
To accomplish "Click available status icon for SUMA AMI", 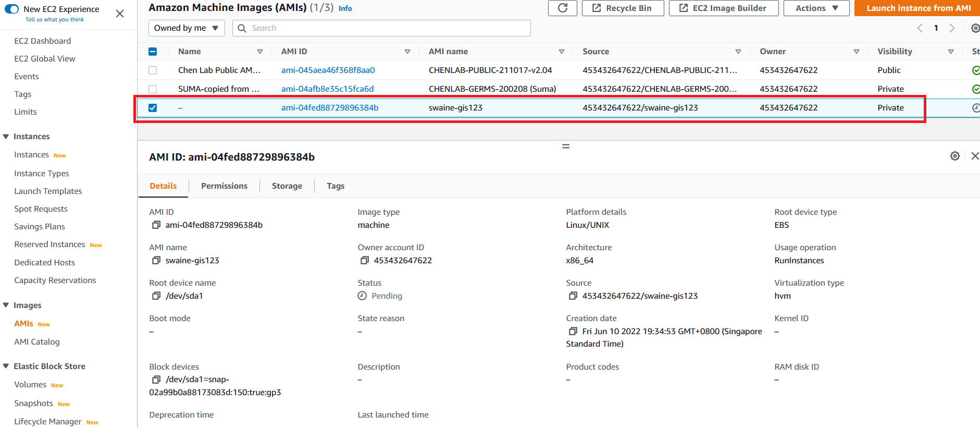I will [976, 89].
